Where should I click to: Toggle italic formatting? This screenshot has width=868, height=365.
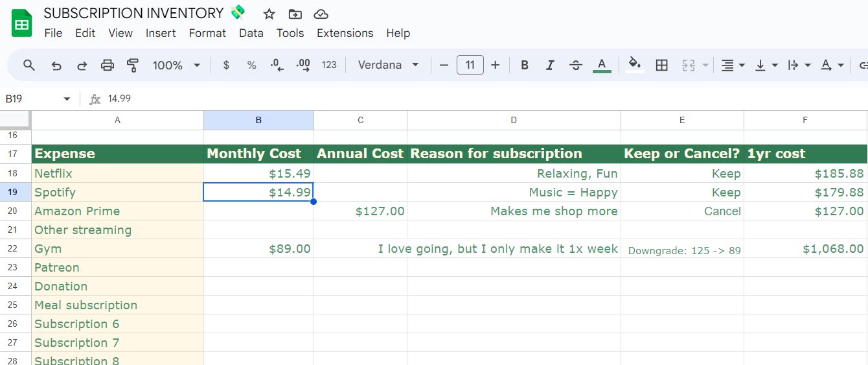click(x=550, y=65)
